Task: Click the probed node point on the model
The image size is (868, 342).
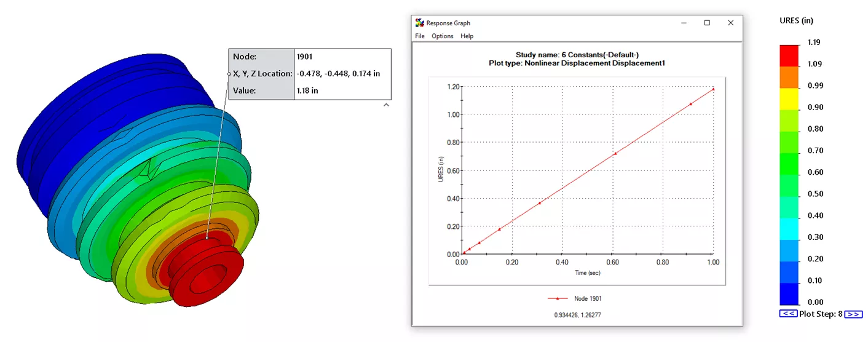Action: click(207, 237)
